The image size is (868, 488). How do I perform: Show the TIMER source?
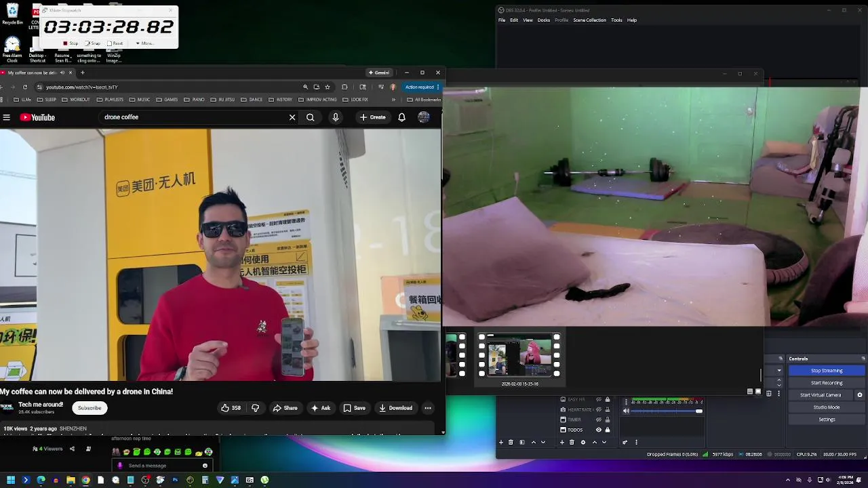[599, 420]
